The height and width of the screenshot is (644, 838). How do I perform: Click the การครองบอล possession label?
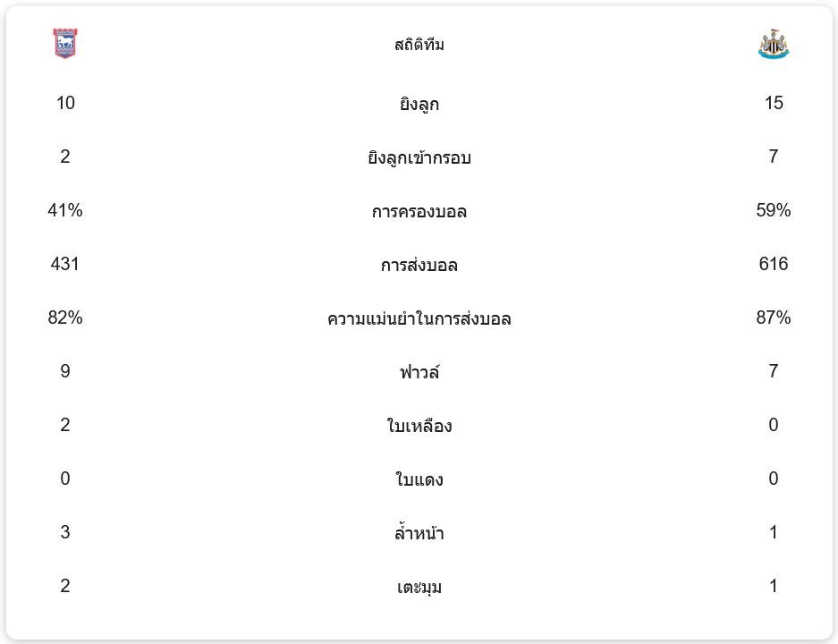click(x=419, y=212)
